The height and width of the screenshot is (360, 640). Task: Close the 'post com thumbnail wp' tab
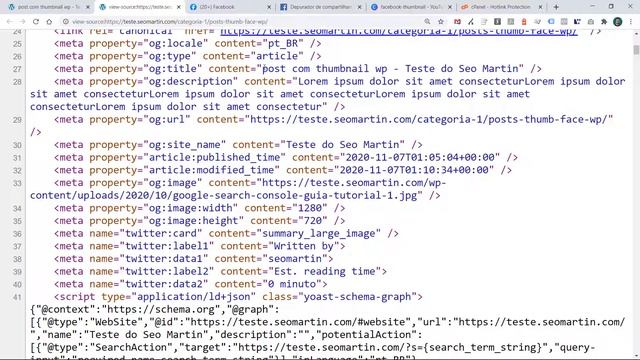pyautogui.click(x=87, y=7)
